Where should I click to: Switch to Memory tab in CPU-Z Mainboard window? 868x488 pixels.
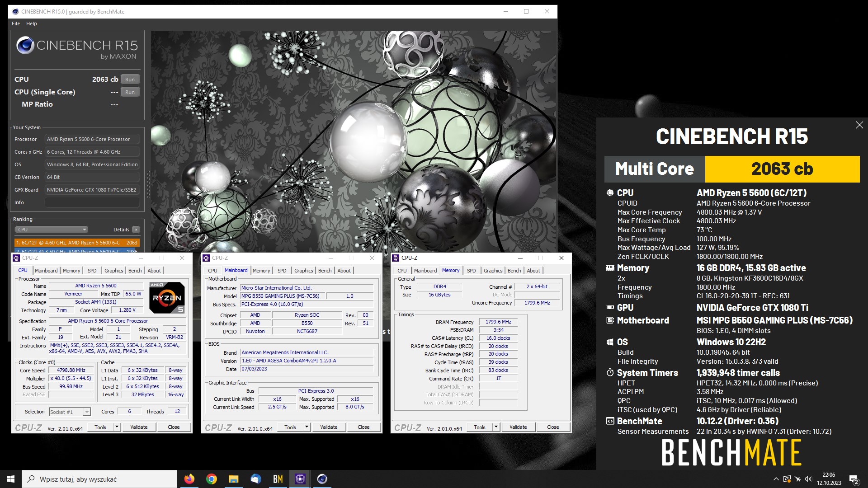(261, 271)
